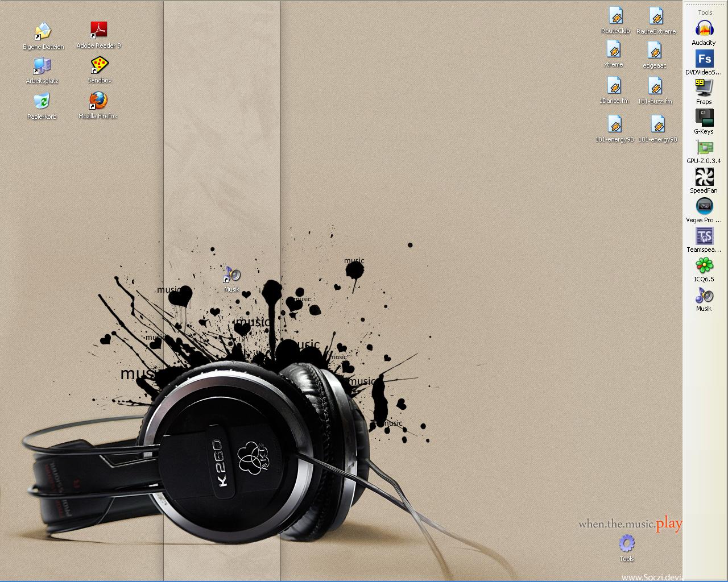Select the Tools gear icon on desktop
Screen dimensions: 728x582
click(626, 544)
